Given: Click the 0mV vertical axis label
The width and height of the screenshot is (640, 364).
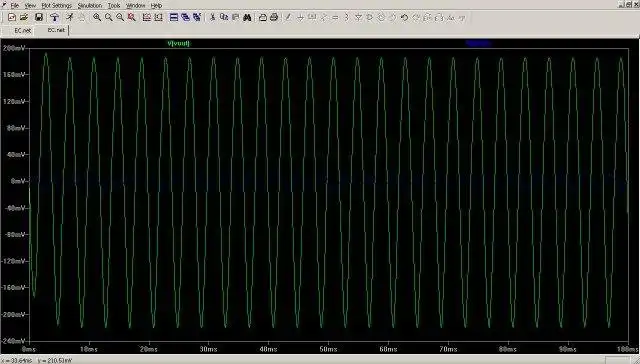Looking at the screenshot, I should [x=19, y=181].
